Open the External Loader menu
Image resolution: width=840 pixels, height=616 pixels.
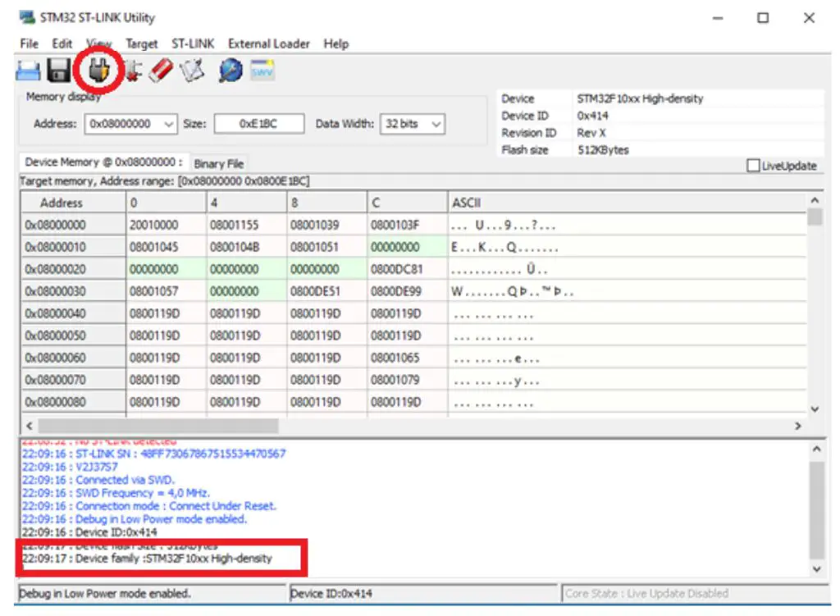point(268,43)
